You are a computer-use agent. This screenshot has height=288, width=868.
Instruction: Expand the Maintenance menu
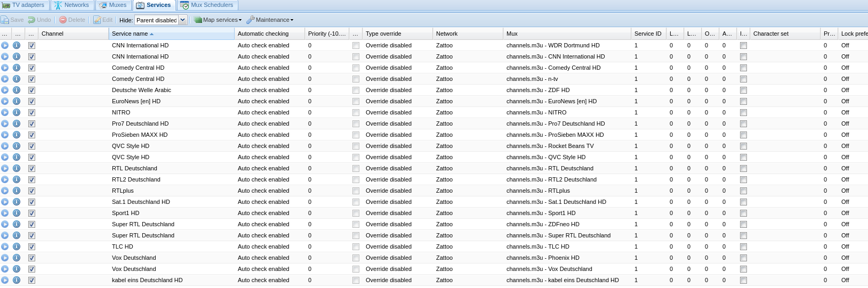pyautogui.click(x=270, y=20)
